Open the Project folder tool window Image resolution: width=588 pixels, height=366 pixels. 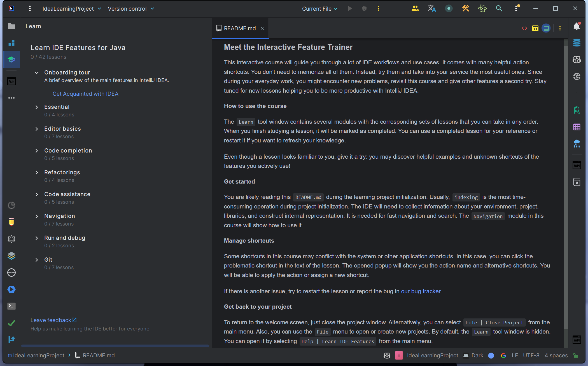coord(11,26)
